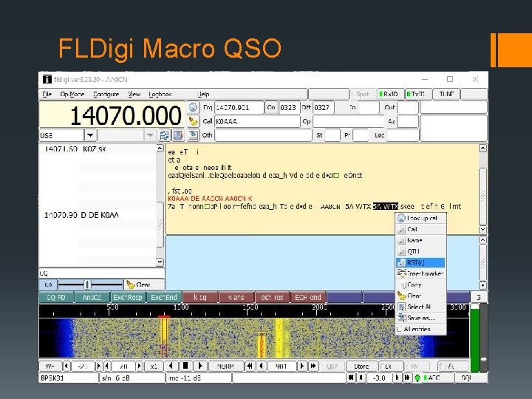Click single left arrow before cursor frequency box

pos(261,366)
